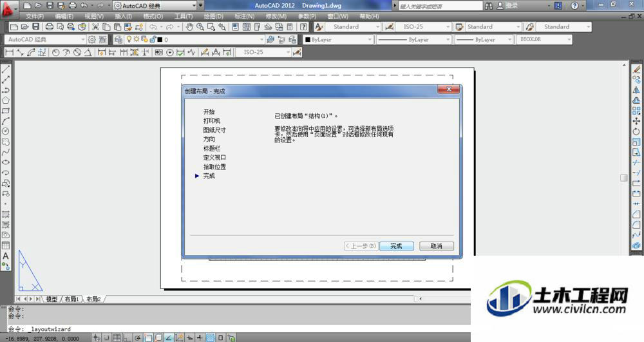Click the Aligned dimension tool

tap(20, 52)
